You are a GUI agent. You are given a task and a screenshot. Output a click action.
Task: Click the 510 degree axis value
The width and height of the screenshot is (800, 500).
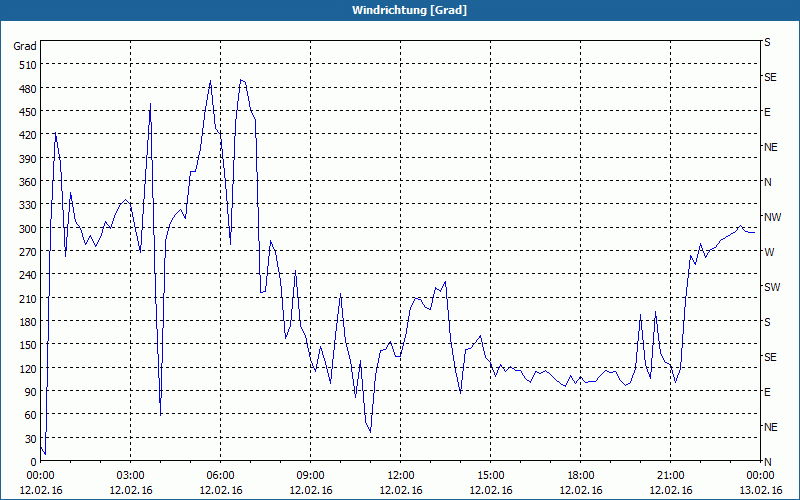[x=28, y=65]
